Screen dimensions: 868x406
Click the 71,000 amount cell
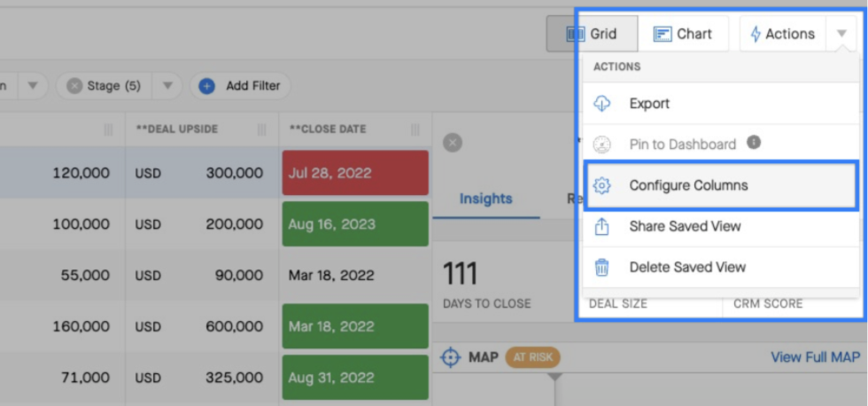click(85, 378)
